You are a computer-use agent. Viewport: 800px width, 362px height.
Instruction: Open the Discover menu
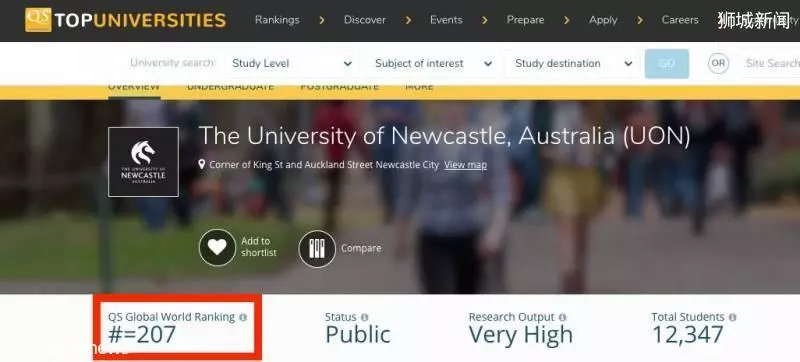(365, 20)
